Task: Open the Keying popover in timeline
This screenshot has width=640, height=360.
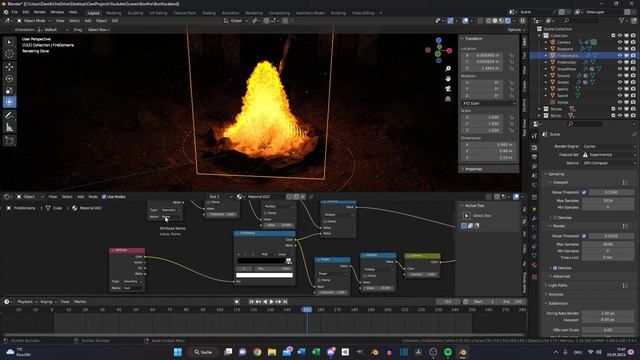Action: tap(48, 302)
